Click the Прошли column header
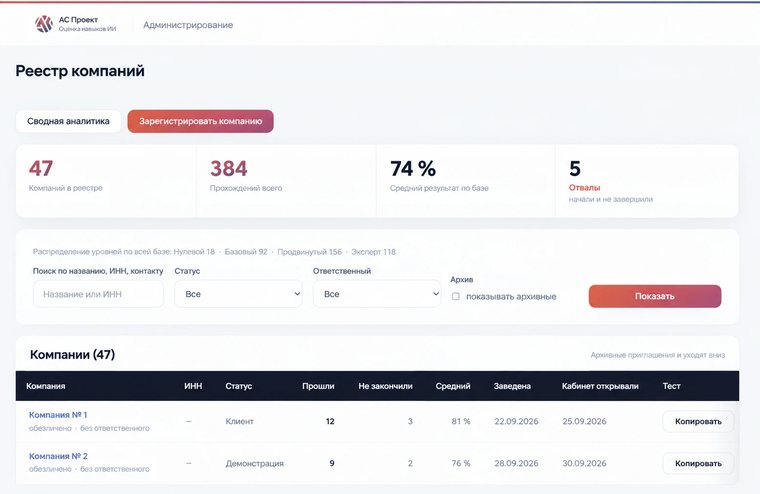The image size is (760, 494). 318,386
